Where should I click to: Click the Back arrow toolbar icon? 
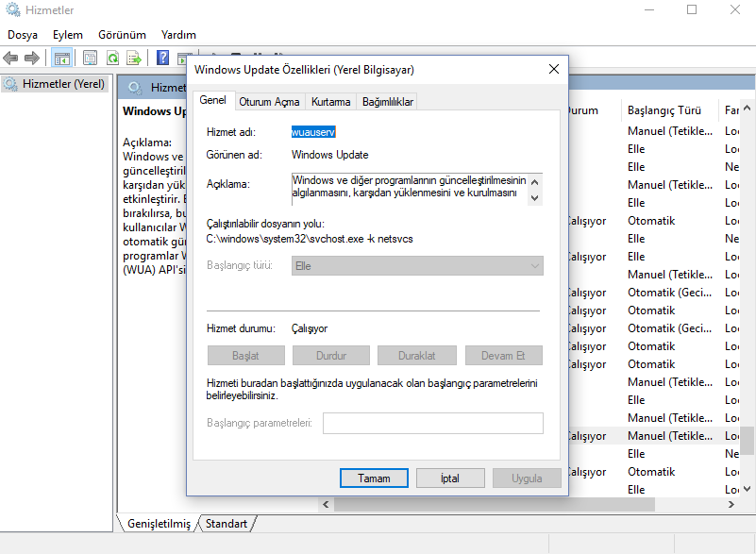tap(10, 59)
